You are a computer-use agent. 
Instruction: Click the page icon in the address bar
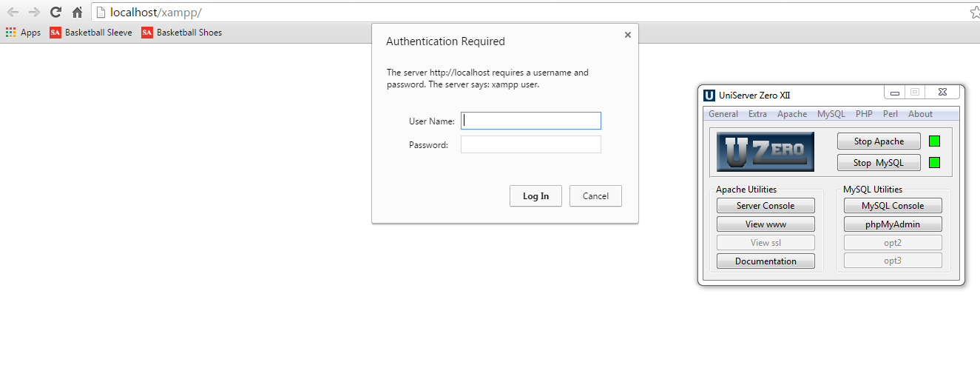[x=101, y=13]
